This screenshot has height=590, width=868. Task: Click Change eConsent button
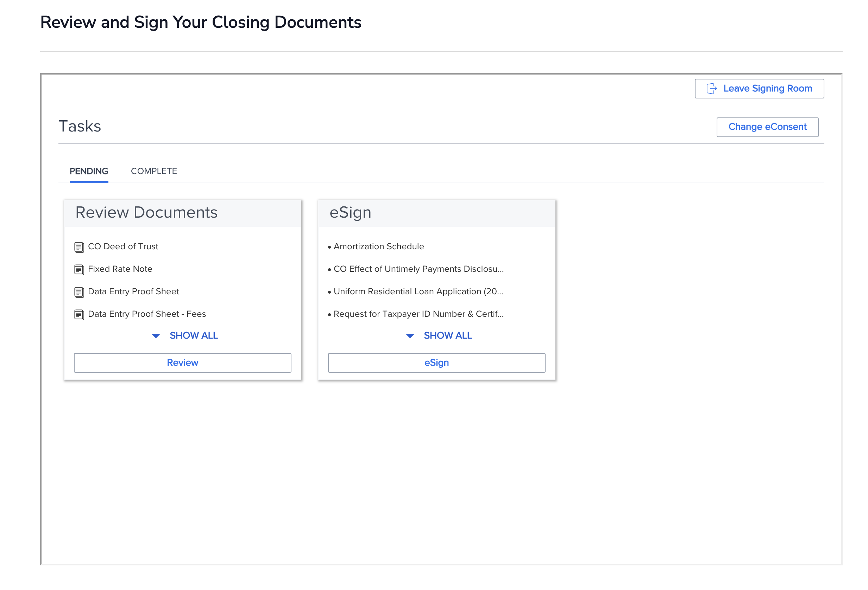coord(767,127)
